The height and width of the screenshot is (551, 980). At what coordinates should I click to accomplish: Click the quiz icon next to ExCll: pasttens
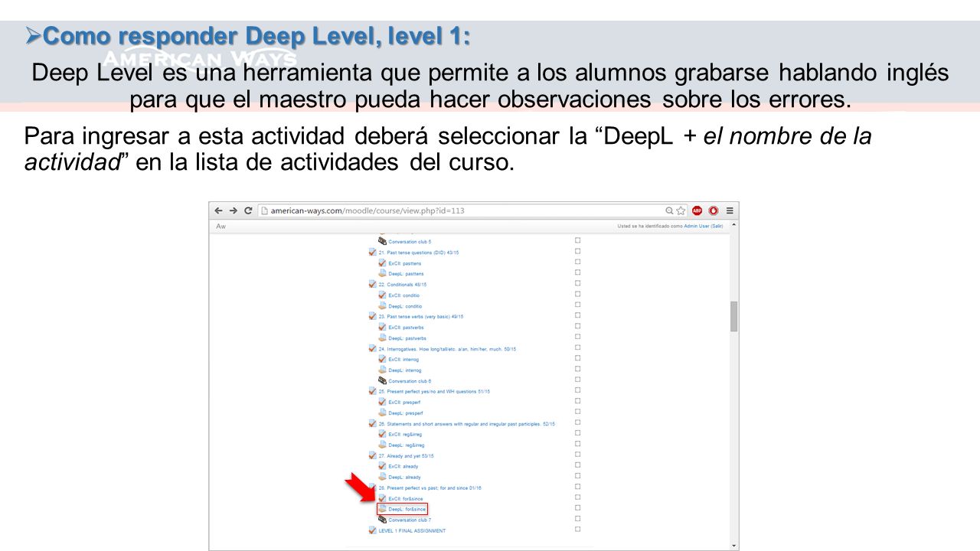click(382, 262)
